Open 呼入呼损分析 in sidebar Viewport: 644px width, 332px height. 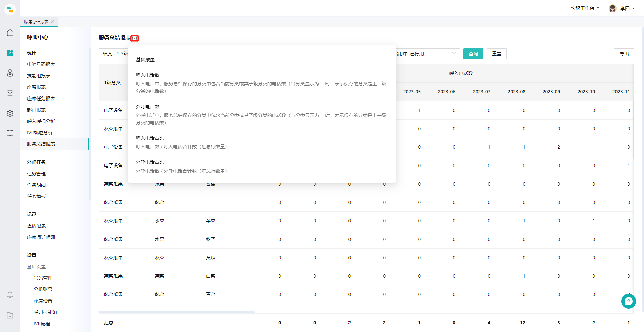tap(41, 121)
